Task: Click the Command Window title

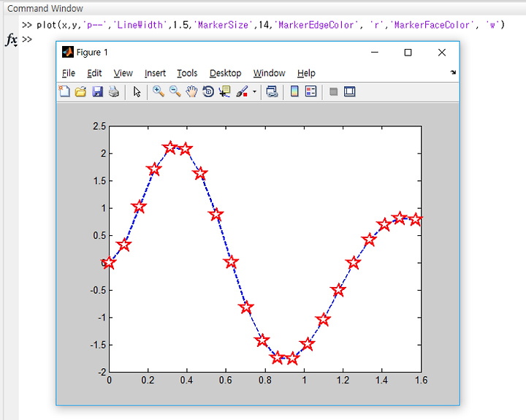Action: (x=45, y=8)
